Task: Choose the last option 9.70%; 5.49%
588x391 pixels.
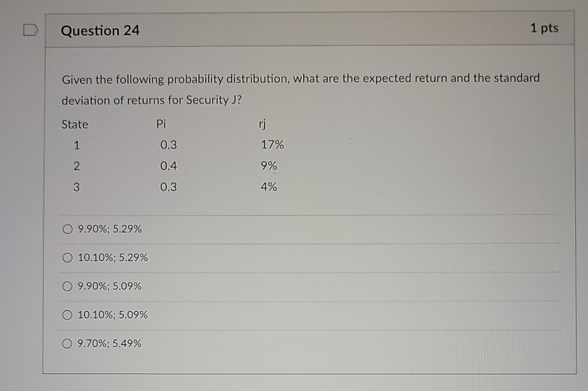Action: (x=67, y=343)
